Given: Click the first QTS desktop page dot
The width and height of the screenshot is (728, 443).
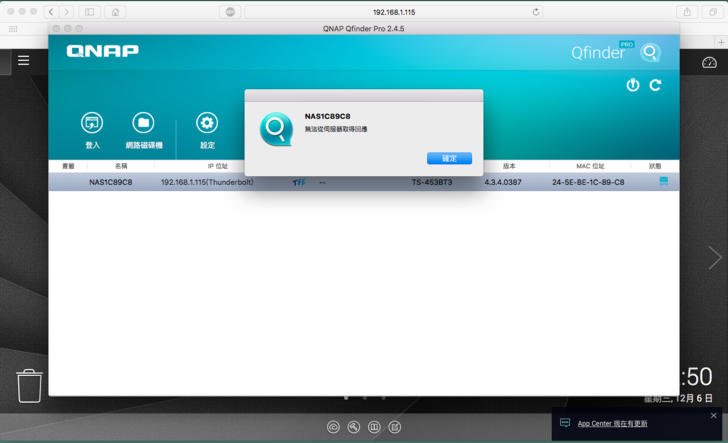Looking at the screenshot, I should pos(346,398).
